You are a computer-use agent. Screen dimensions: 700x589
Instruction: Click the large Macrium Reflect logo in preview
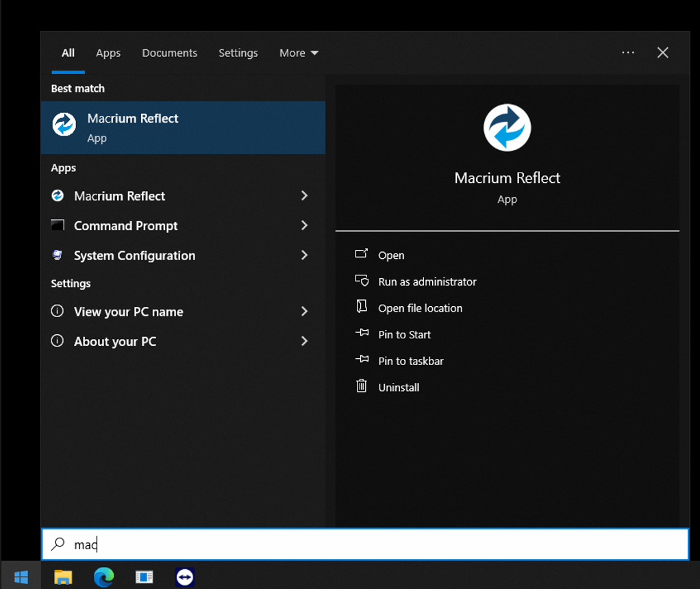(x=507, y=128)
